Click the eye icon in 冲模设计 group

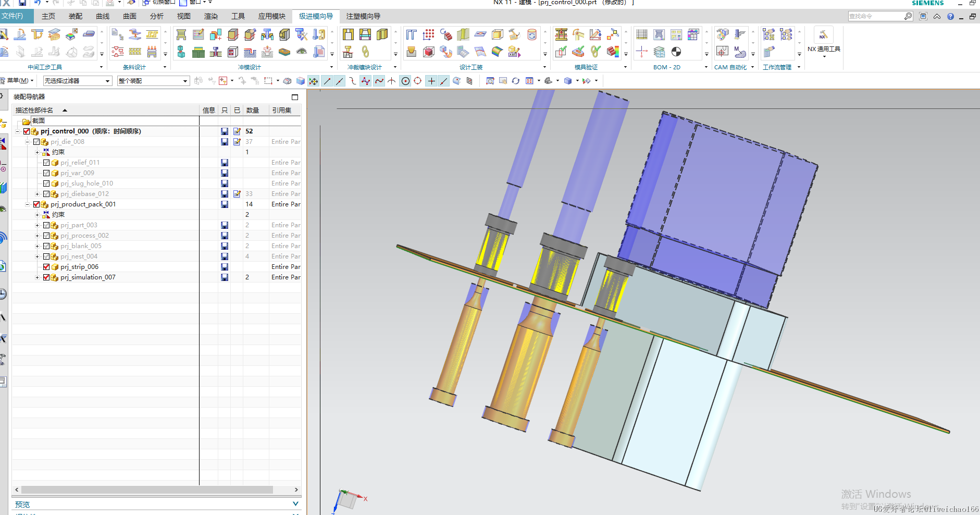pos(301,52)
